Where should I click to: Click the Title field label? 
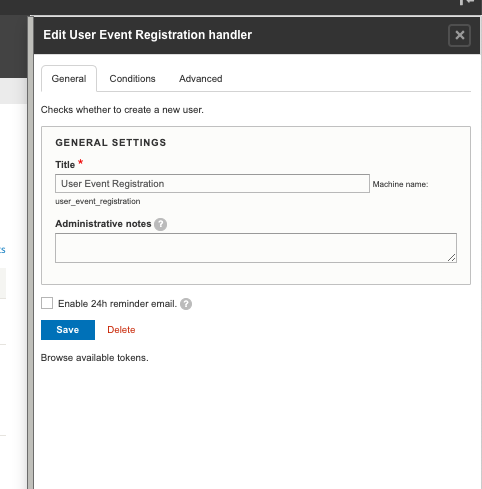(x=65, y=165)
